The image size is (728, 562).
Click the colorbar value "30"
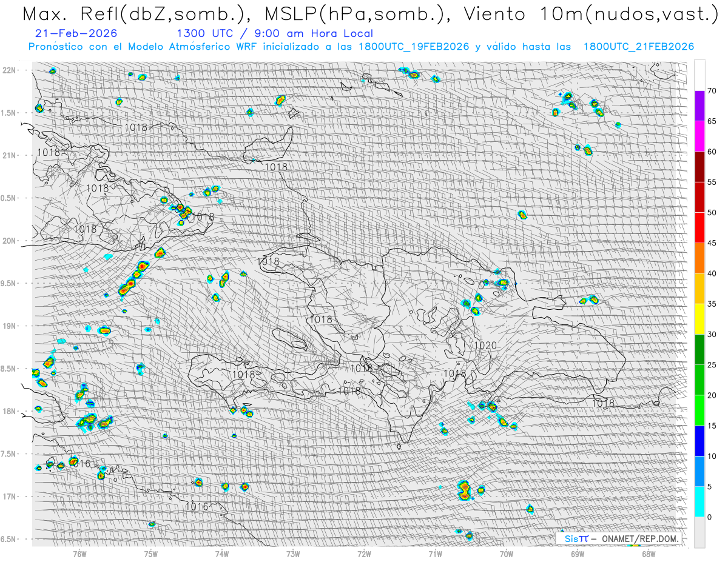click(x=712, y=334)
